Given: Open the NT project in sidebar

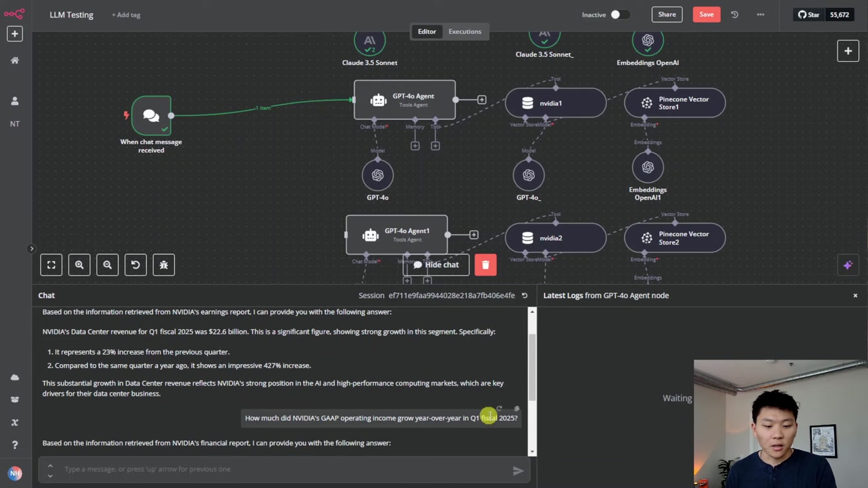Looking at the screenshot, I should coord(14,123).
